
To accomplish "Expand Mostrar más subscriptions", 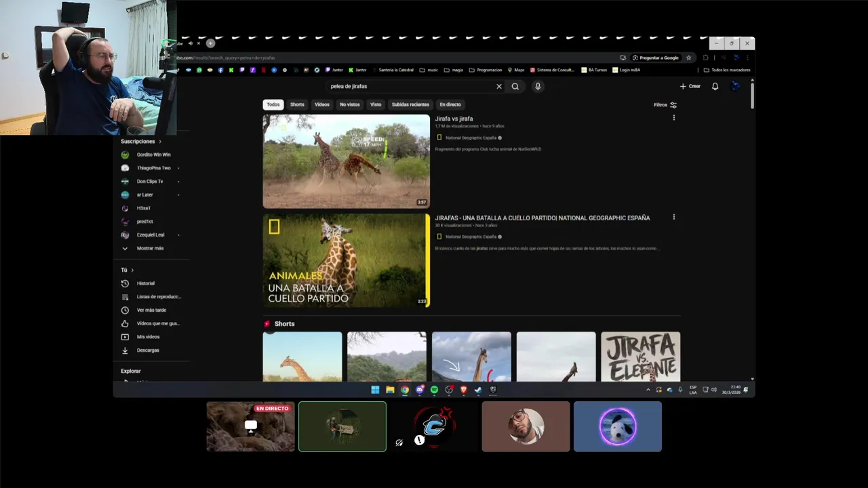I will tap(143, 248).
